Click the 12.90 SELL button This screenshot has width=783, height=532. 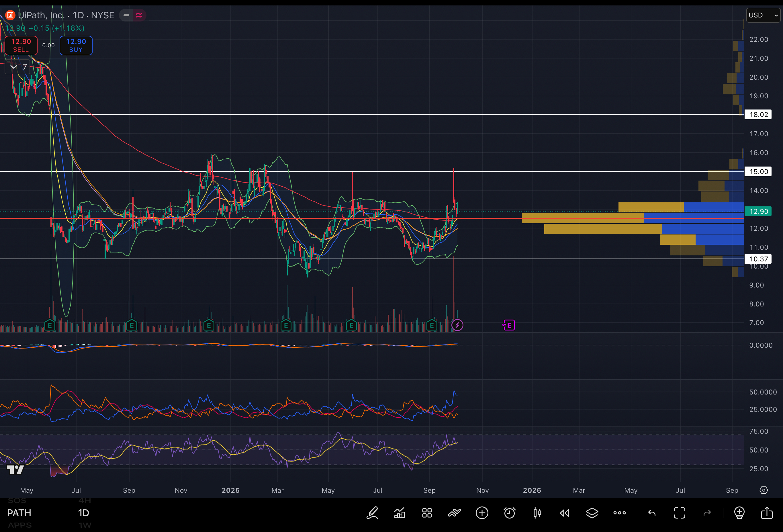21,45
